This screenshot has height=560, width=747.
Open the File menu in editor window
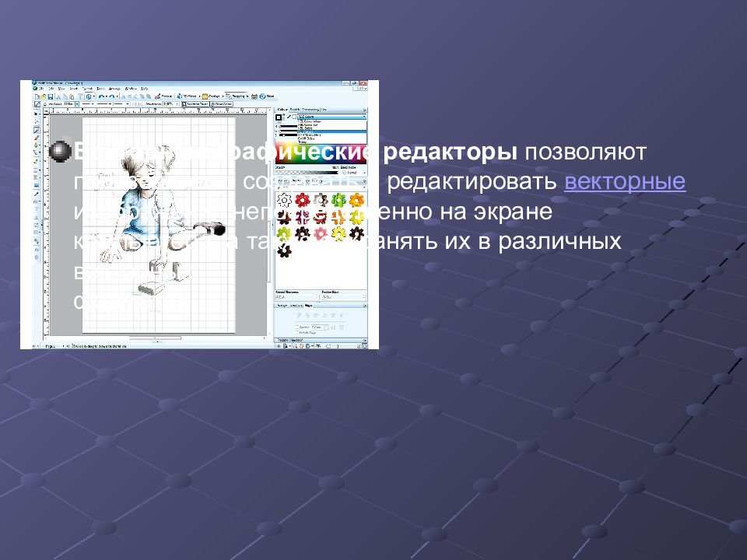[x=41, y=89]
